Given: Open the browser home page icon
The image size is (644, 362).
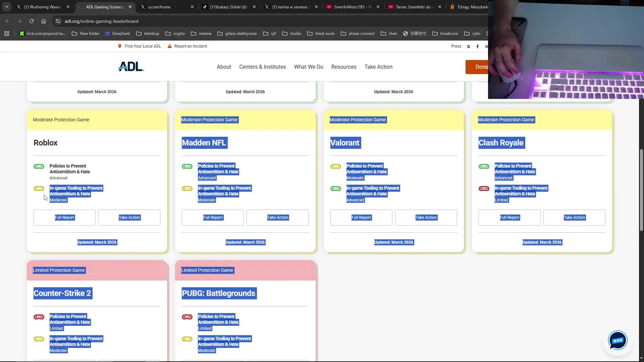Looking at the screenshot, I should pyautogui.click(x=44, y=21).
